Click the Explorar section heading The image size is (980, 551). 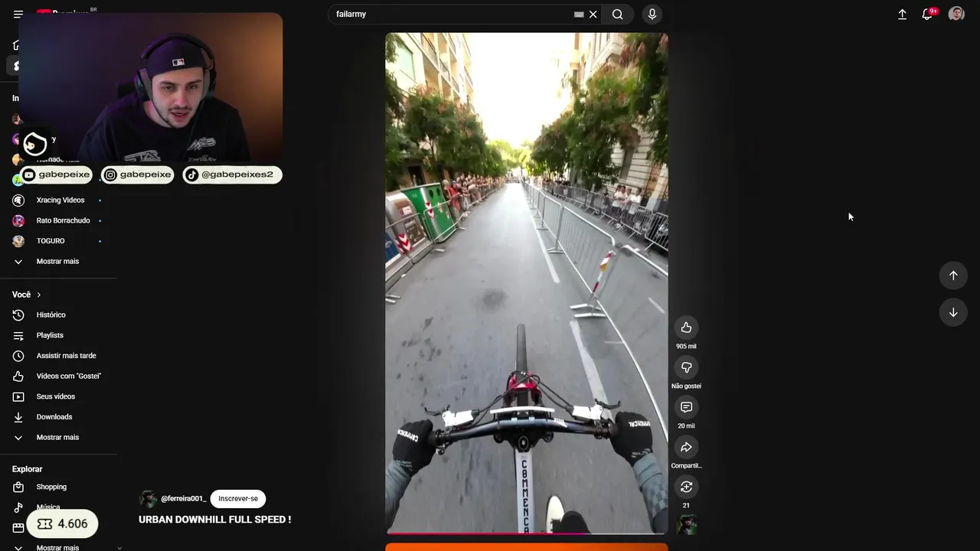[28, 469]
